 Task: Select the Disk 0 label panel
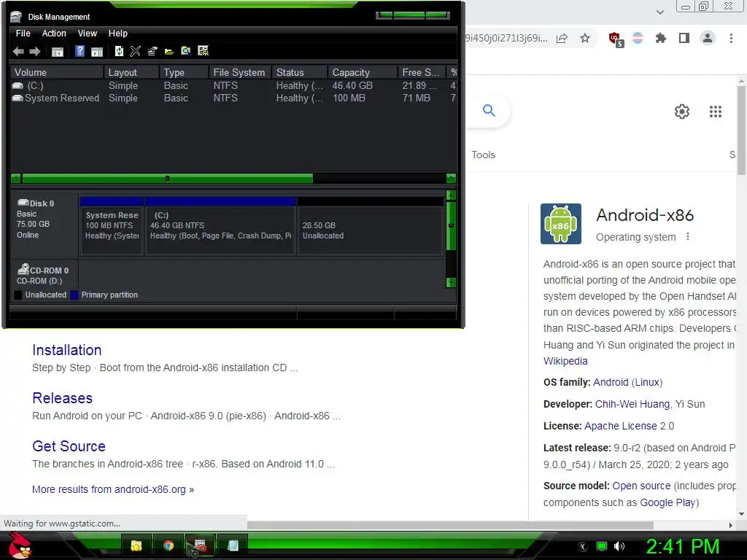[x=44, y=225]
